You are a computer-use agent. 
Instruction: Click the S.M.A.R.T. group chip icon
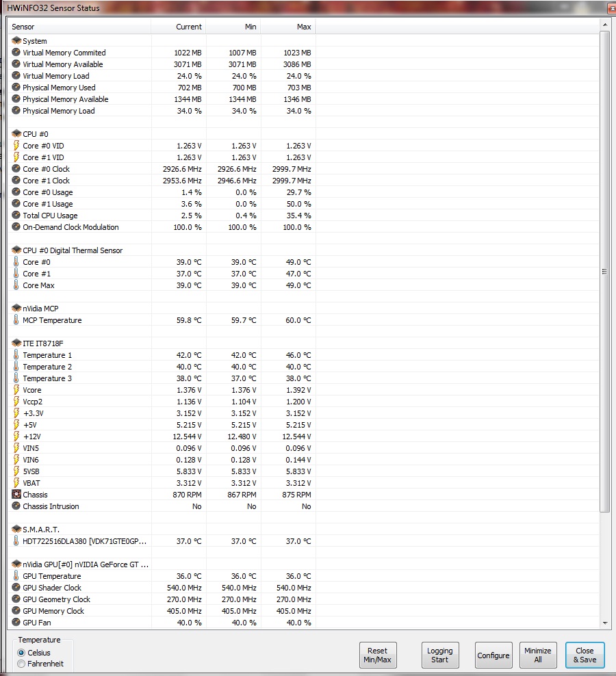coord(16,529)
